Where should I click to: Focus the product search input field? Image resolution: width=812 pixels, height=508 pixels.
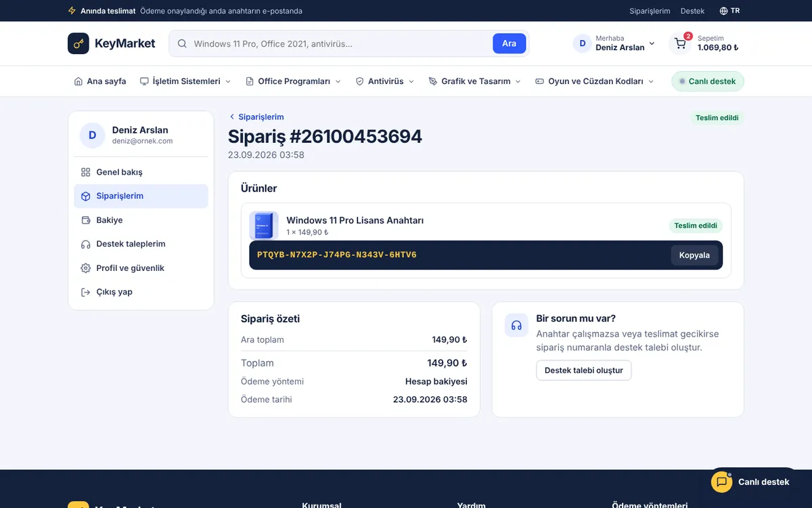(340, 43)
